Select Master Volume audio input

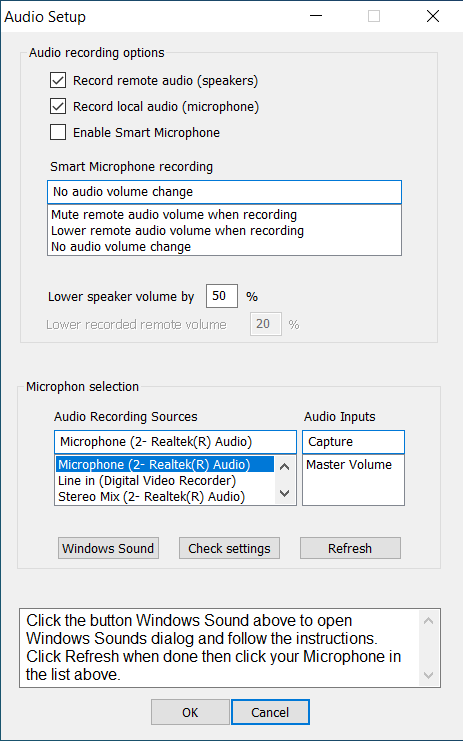click(x=349, y=465)
